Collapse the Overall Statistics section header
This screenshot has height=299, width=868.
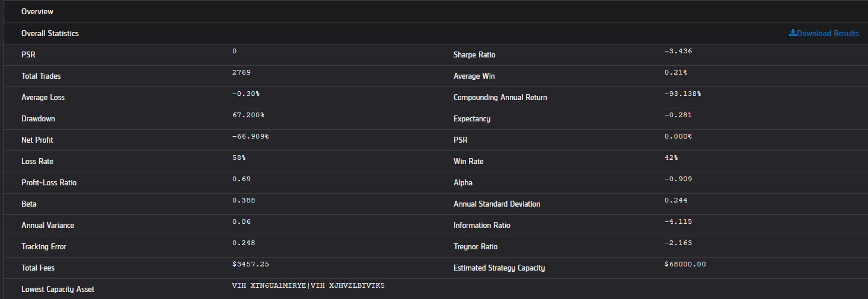pyautogui.click(x=434, y=33)
